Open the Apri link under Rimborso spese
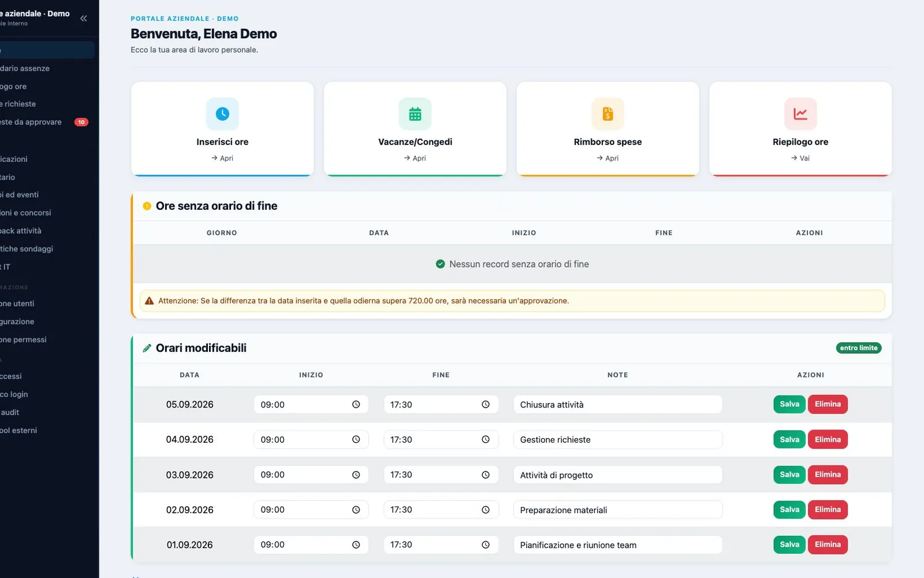 click(608, 158)
